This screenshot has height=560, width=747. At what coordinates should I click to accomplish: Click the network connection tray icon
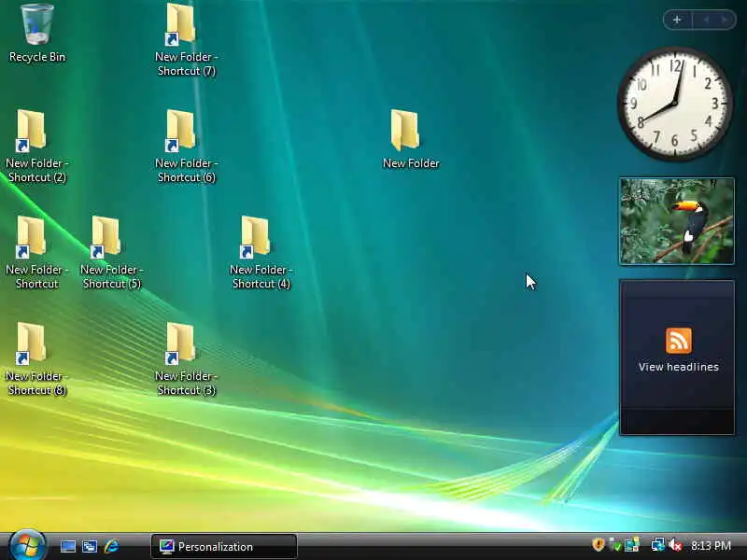pyautogui.click(x=658, y=545)
